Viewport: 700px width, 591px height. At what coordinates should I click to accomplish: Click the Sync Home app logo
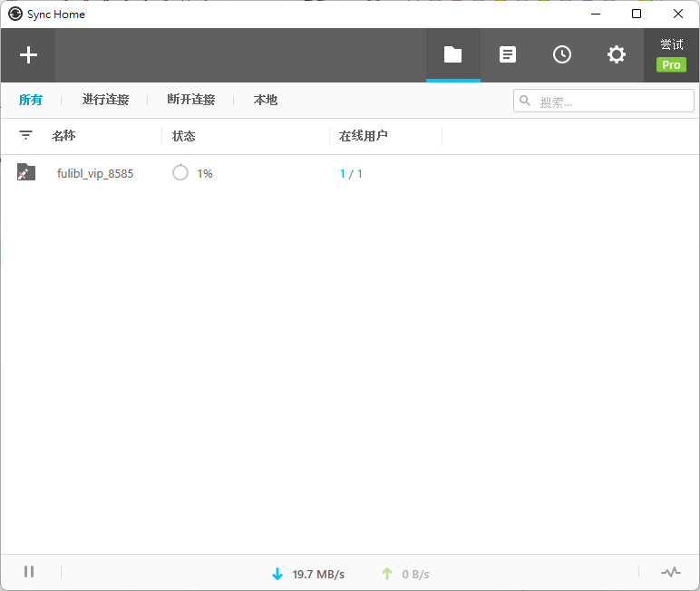point(15,14)
